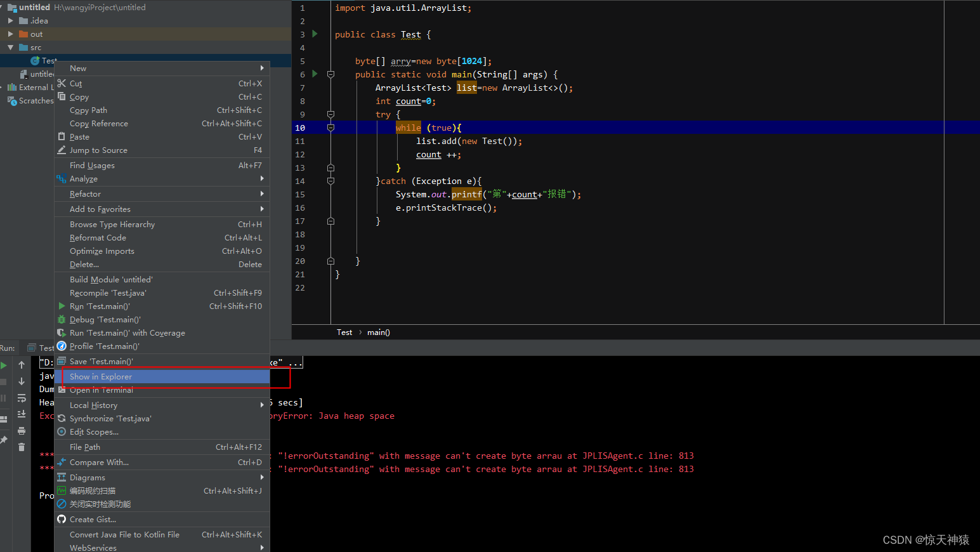This screenshot has height=552, width=980.
Task: Click the Diagrams icon in the context menu
Action: [x=62, y=477]
